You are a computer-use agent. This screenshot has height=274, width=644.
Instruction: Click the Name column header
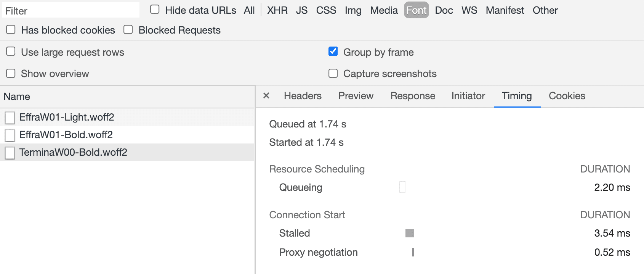coord(17,97)
